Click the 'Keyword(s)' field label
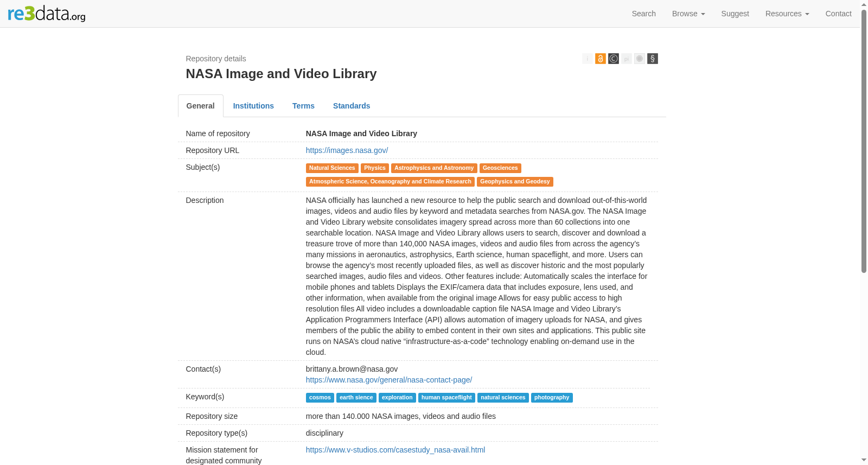 pos(205,397)
